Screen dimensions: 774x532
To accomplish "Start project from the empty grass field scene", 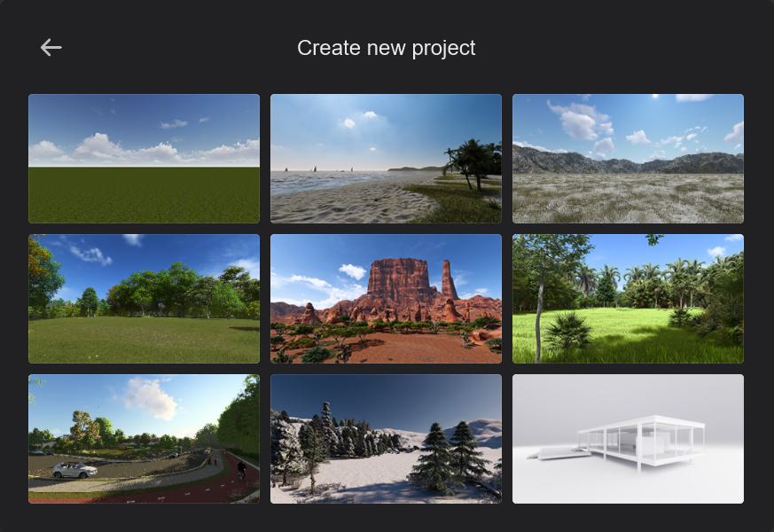I will (x=144, y=159).
